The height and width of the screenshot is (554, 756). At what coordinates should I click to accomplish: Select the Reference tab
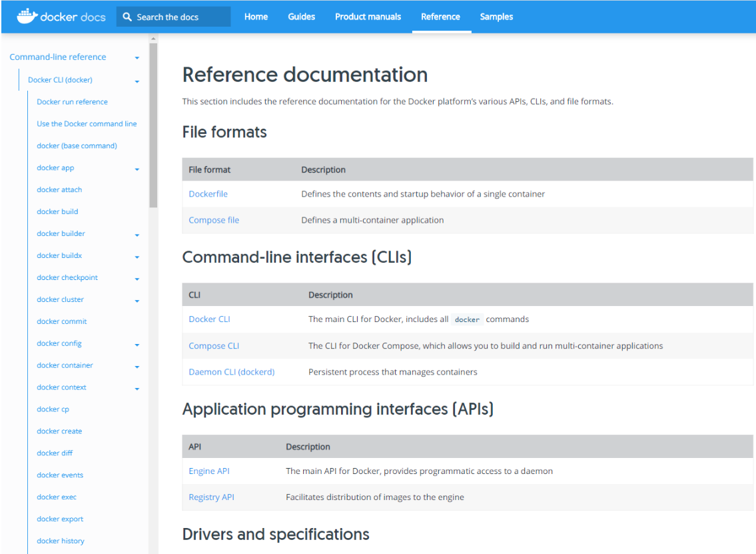[441, 17]
